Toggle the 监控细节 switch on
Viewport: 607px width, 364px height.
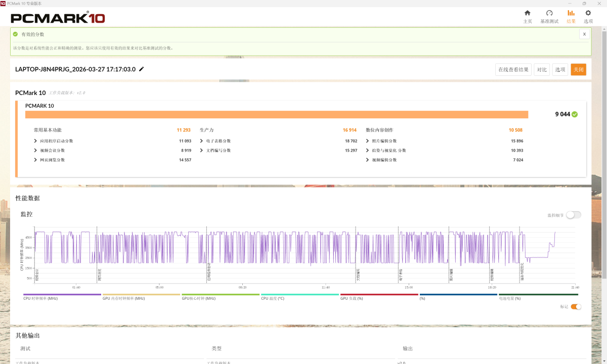tap(574, 215)
